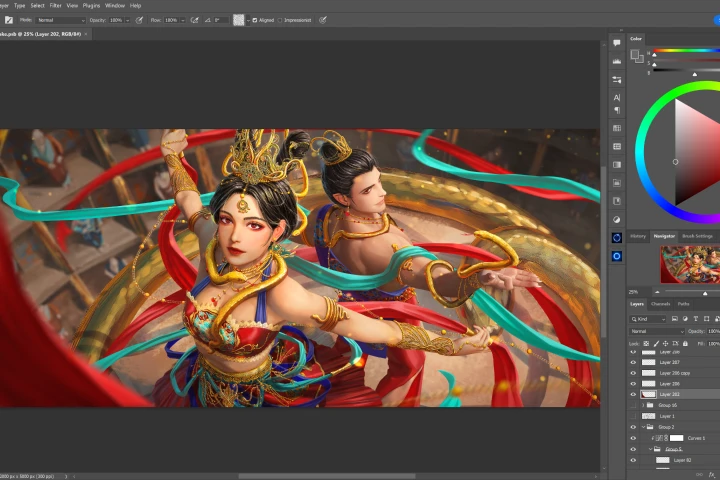Open the Paragraph panel icon

617,110
